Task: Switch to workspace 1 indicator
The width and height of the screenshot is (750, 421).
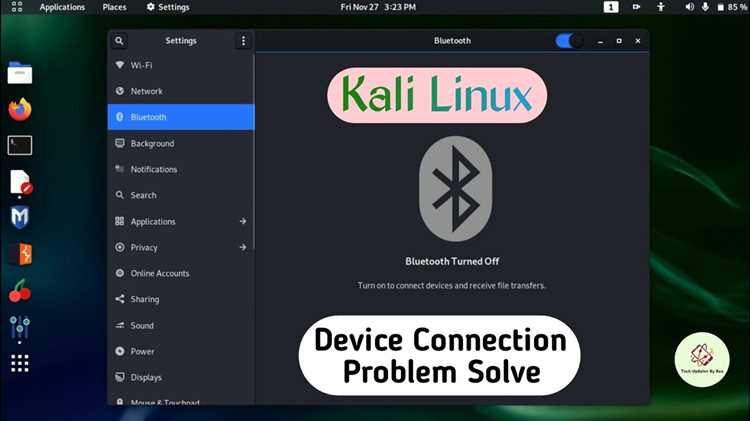Action: click(611, 7)
